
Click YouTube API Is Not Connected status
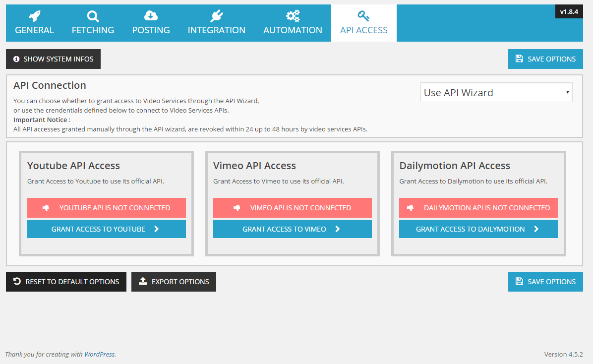pyautogui.click(x=106, y=208)
